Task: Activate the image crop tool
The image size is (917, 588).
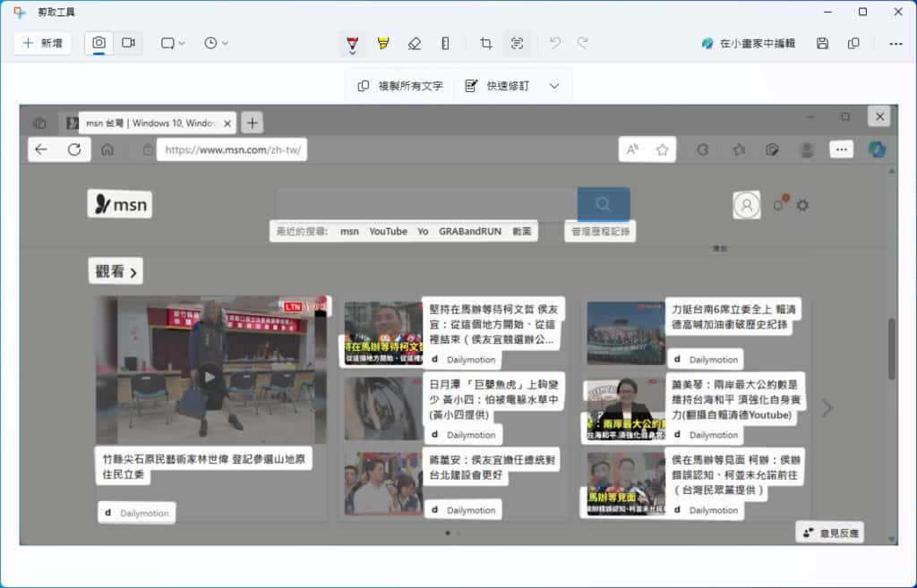Action: point(486,43)
